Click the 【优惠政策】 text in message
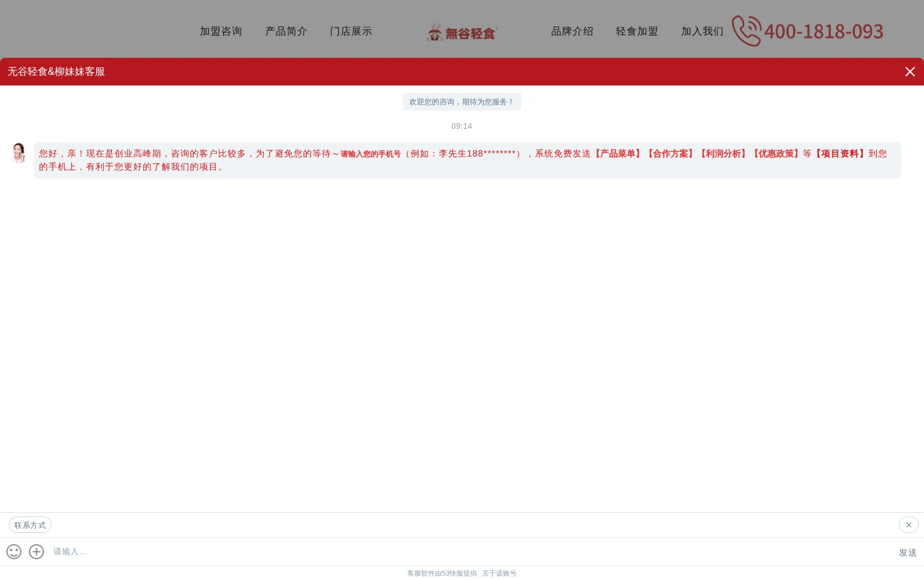Image resolution: width=924 pixels, height=580 pixels. pos(776,153)
